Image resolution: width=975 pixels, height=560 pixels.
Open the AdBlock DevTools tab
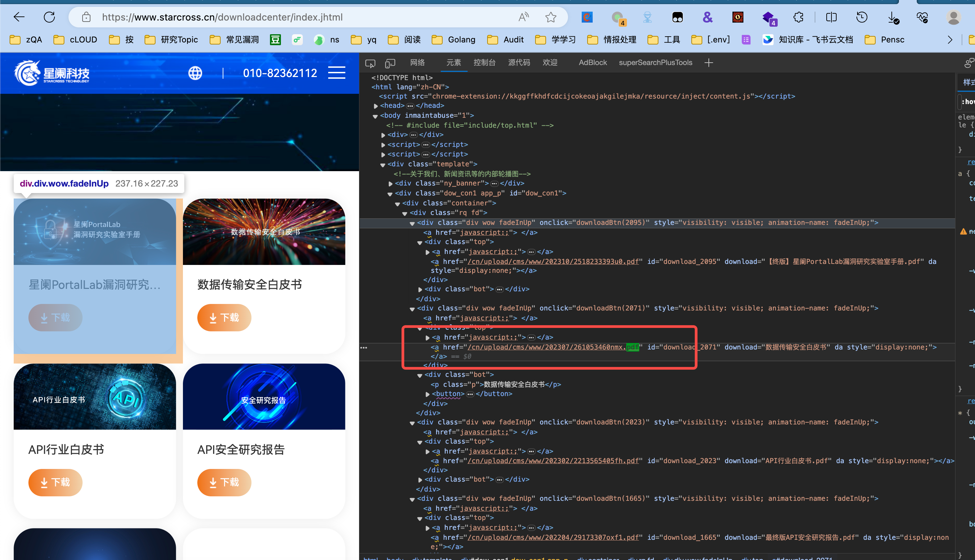(x=593, y=63)
